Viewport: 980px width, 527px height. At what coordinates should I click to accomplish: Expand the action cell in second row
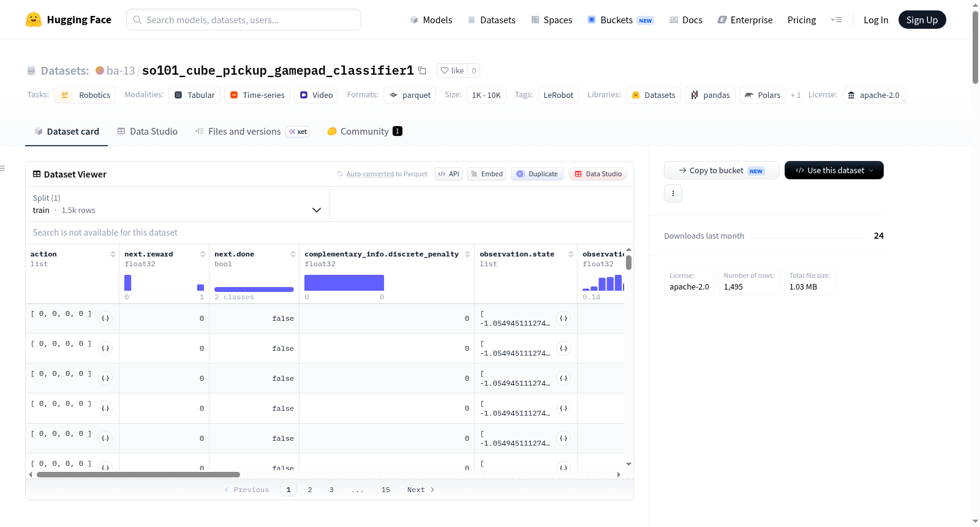pos(105,348)
